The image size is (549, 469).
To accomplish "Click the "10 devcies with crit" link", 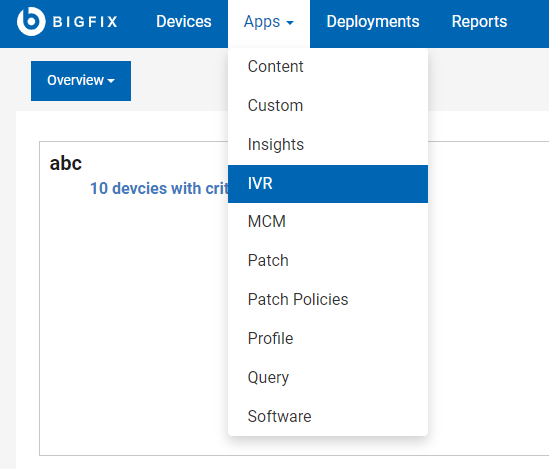I will pos(159,188).
